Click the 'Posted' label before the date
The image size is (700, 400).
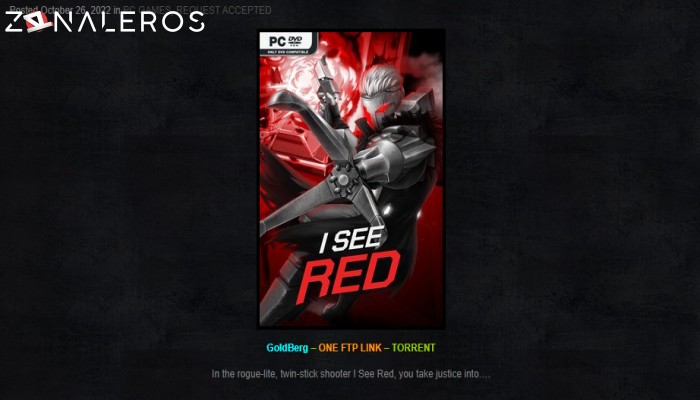click(x=24, y=10)
